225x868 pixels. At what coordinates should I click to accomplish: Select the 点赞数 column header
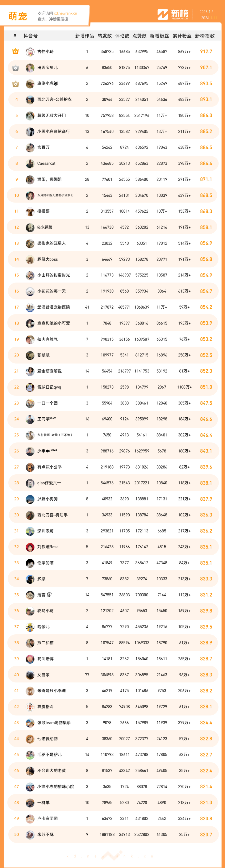(139, 36)
